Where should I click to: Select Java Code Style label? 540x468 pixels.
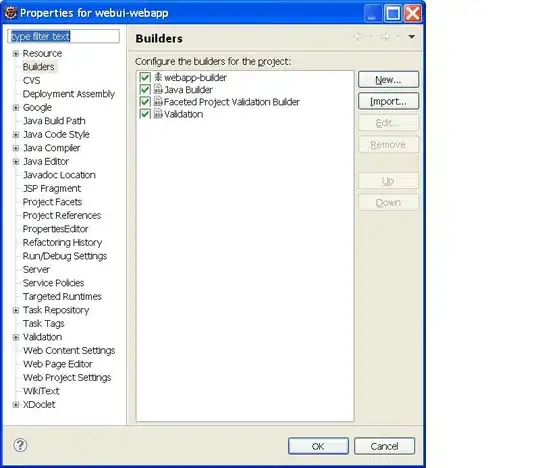click(x=56, y=134)
